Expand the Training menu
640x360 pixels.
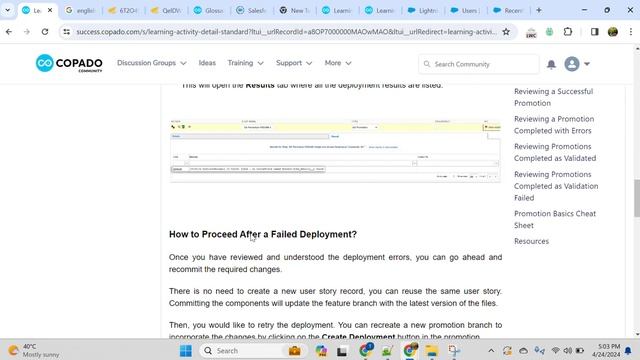click(245, 63)
